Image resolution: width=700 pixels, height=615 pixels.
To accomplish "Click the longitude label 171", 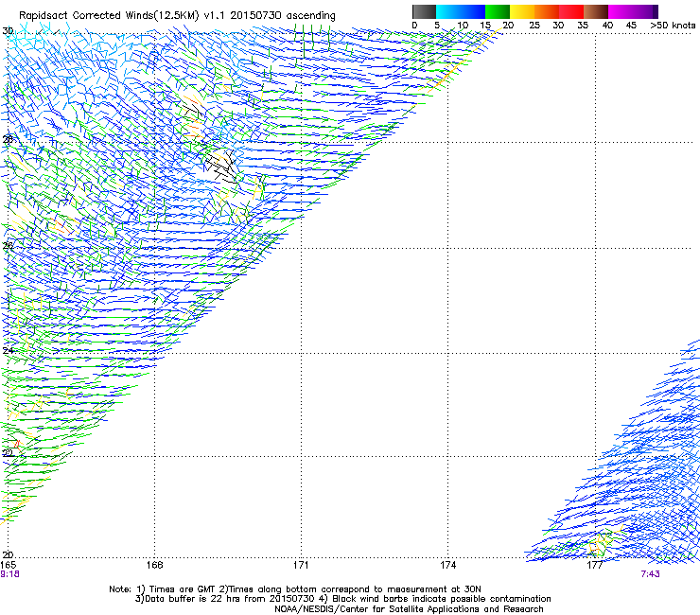I will coord(301,565).
